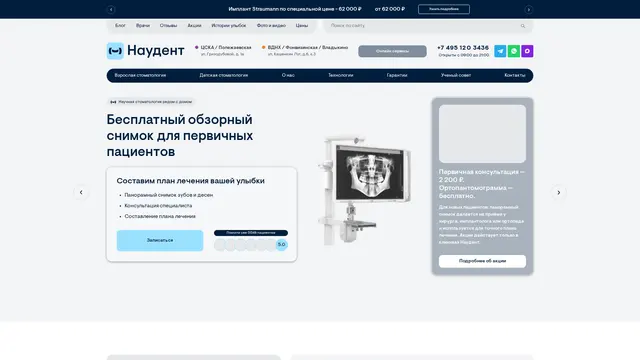Screen dimensions: 640x360
Task: Open the О нас menu
Action: [288, 75]
